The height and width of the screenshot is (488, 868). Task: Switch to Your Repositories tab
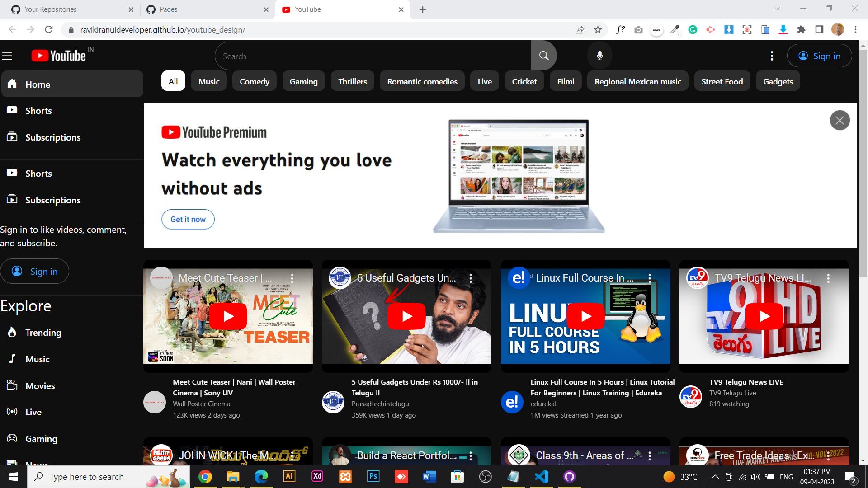72,9
